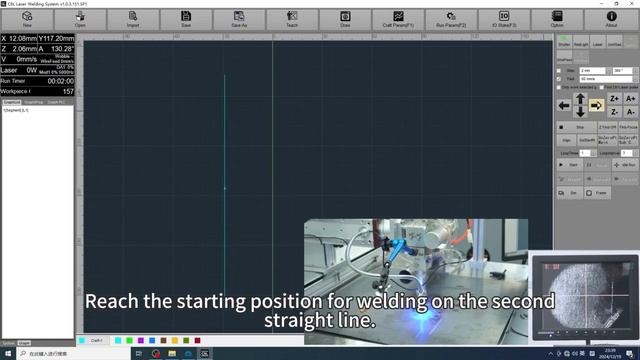Switch to the second tab of the left panel
The width and height of the screenshot is (640, 360).
coord(33,102)
